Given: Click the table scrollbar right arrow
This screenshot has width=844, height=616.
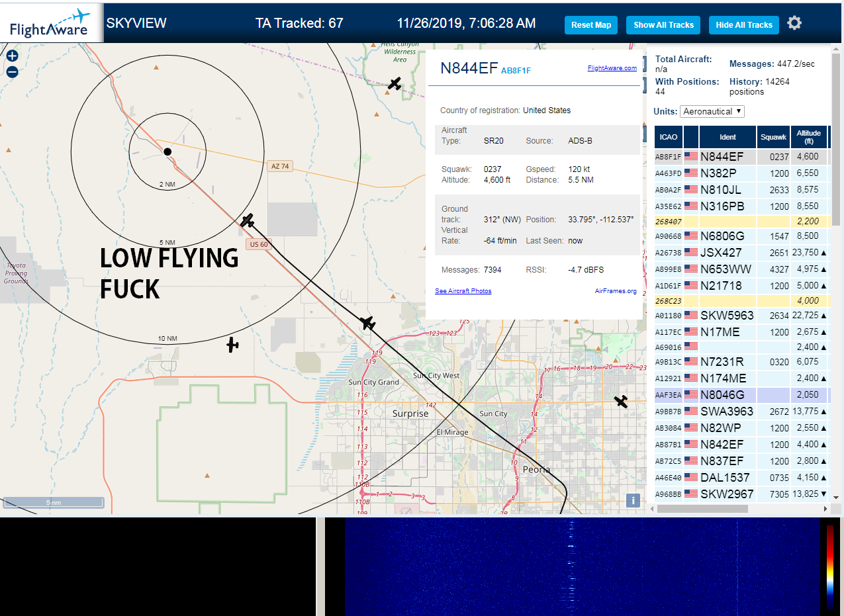Looking at the screenshot, I should (x=825, y=509).
